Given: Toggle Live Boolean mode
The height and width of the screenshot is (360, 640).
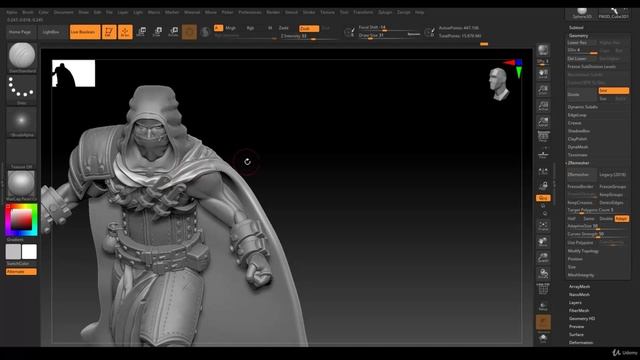Looking at the screenshot, I should click(85, 32).
